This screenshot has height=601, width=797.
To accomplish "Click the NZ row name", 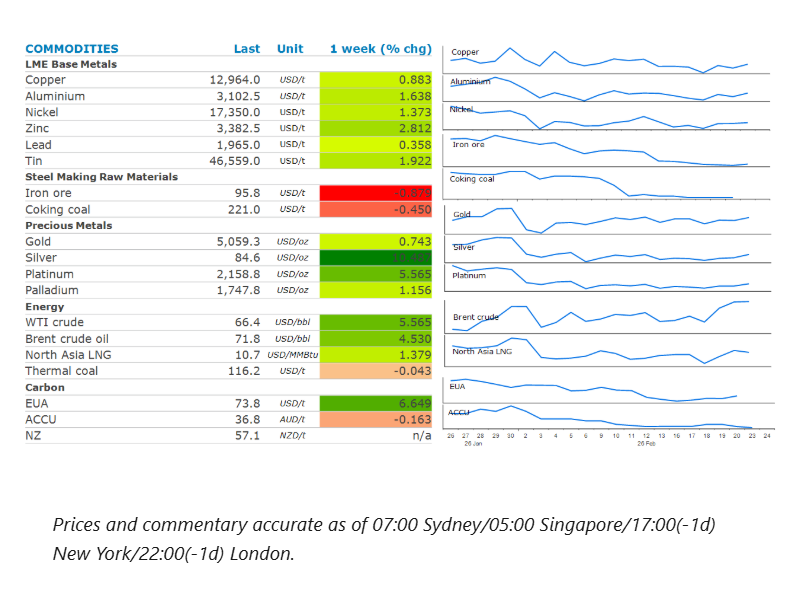I will pyautogui.click(x=33, y=436).
